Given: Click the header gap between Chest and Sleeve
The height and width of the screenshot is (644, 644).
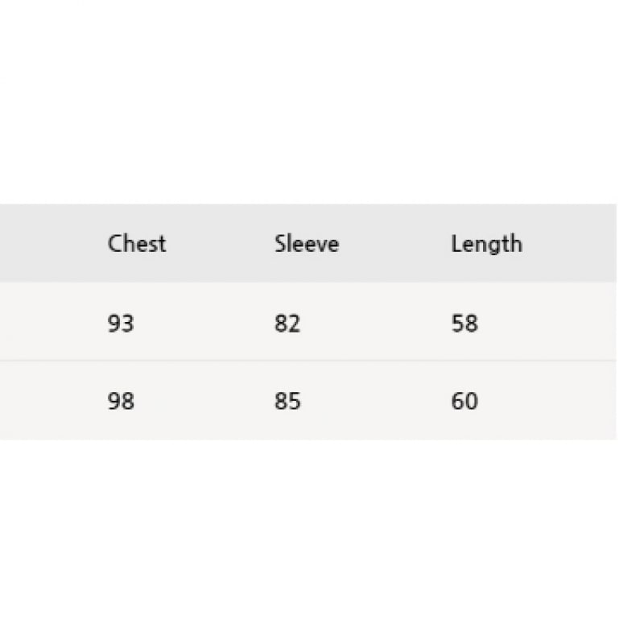Looking at the screenshot, I should 221,243.
